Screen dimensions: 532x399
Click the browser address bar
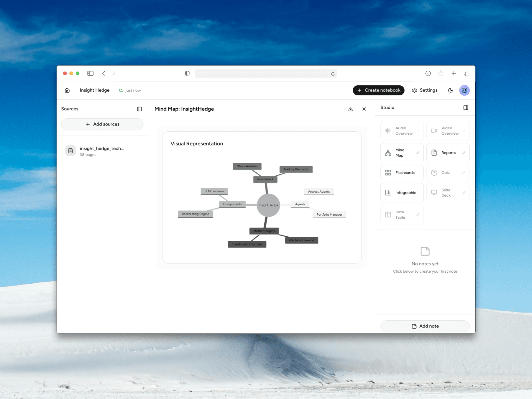pos(263,74)
